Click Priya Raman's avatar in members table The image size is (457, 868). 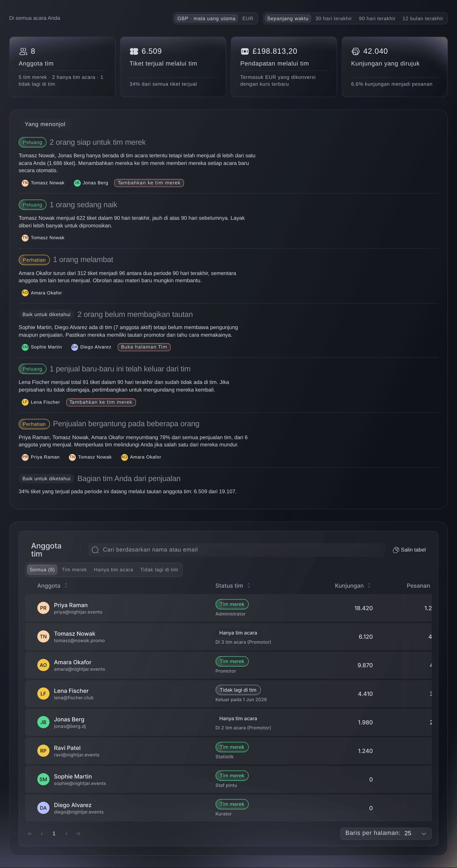(43, 608)
